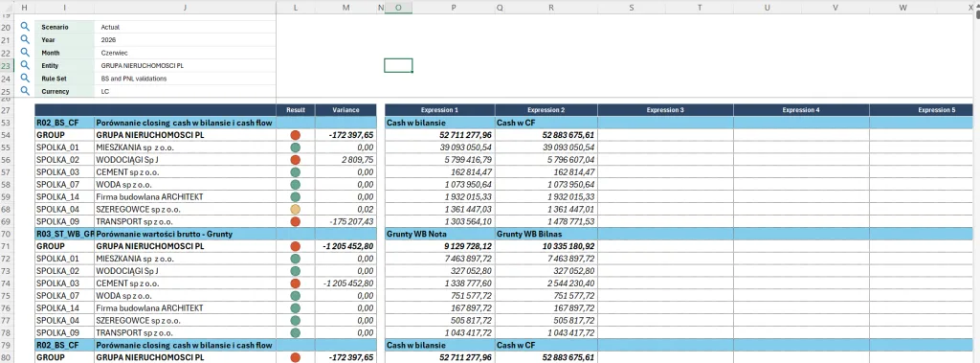Open the lookup magnifier next to Month
The height and width of the screenshot is (363, 980).
24,53
